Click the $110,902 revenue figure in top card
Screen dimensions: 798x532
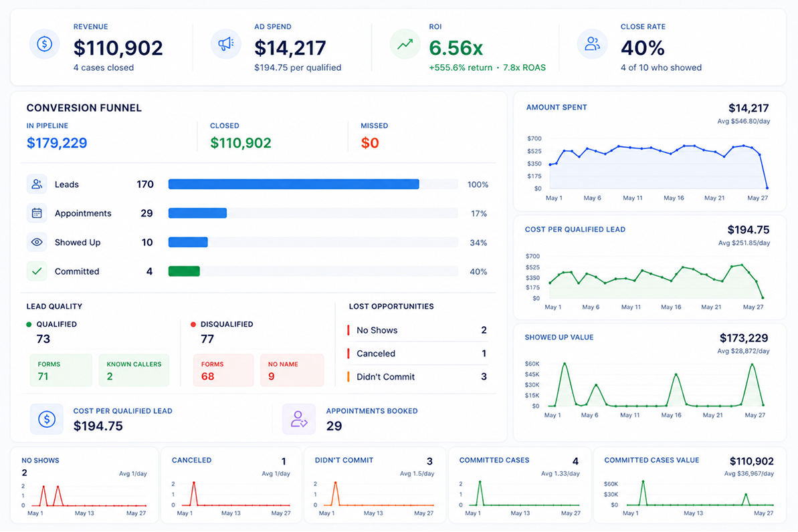(118, 48)
